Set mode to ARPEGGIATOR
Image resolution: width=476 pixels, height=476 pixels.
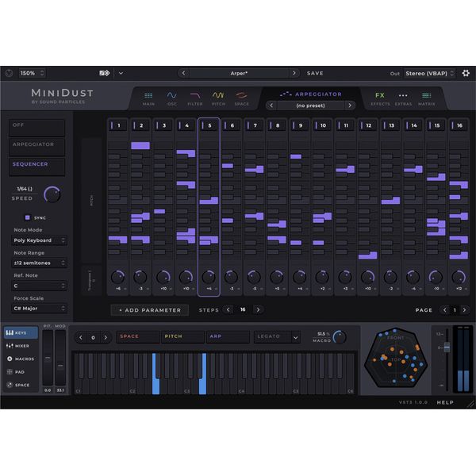tap(37, 148)
